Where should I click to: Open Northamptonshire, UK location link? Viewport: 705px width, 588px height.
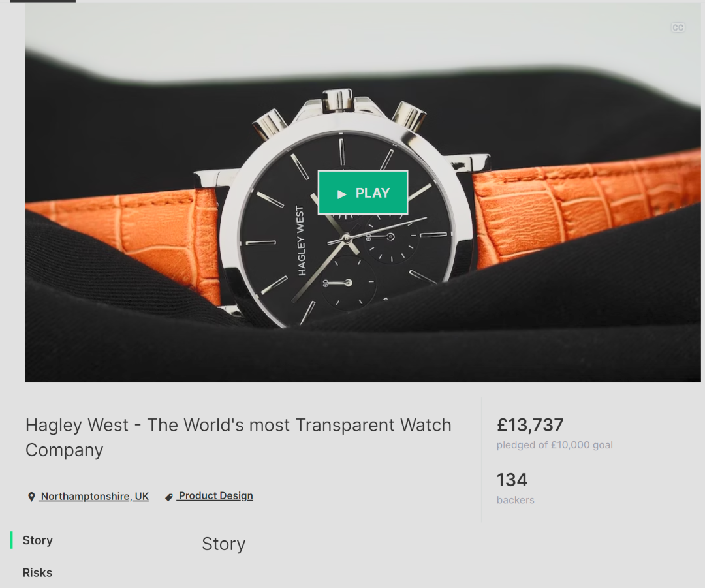tap(93, 496)
